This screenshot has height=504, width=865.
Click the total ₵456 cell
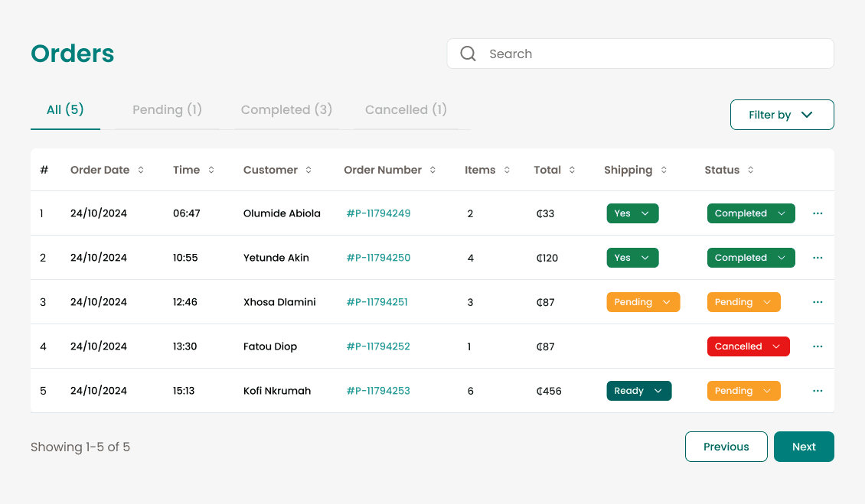pyautogui.click(x=549, y=391)
